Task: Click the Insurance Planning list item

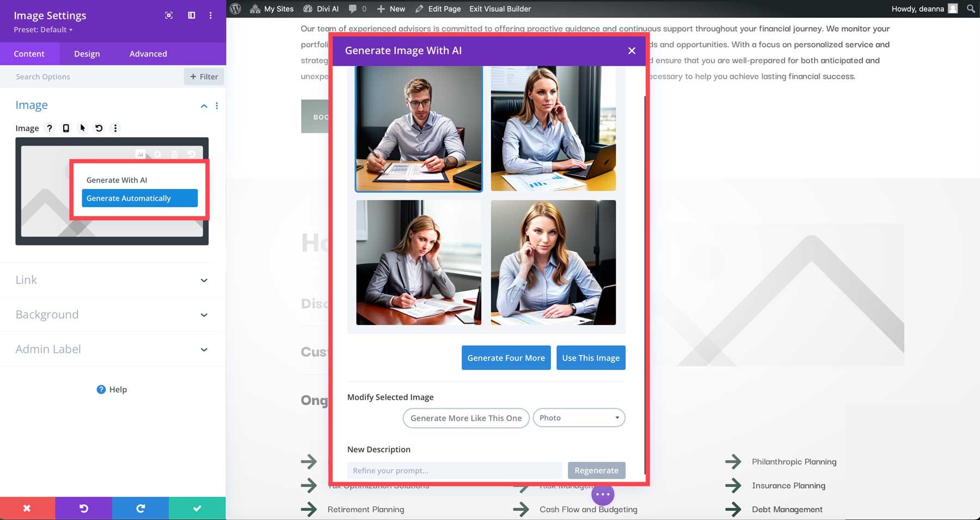Action: [x=788, y=486]
